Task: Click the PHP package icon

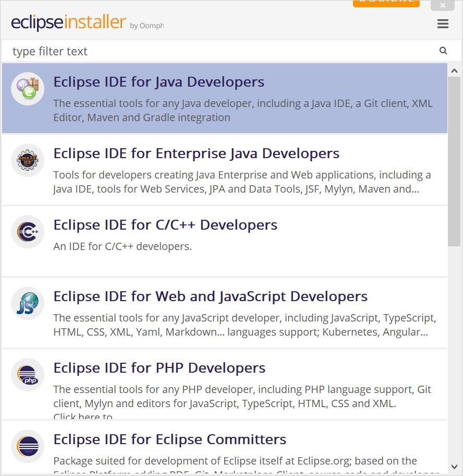Action: (x=28, y=375)
